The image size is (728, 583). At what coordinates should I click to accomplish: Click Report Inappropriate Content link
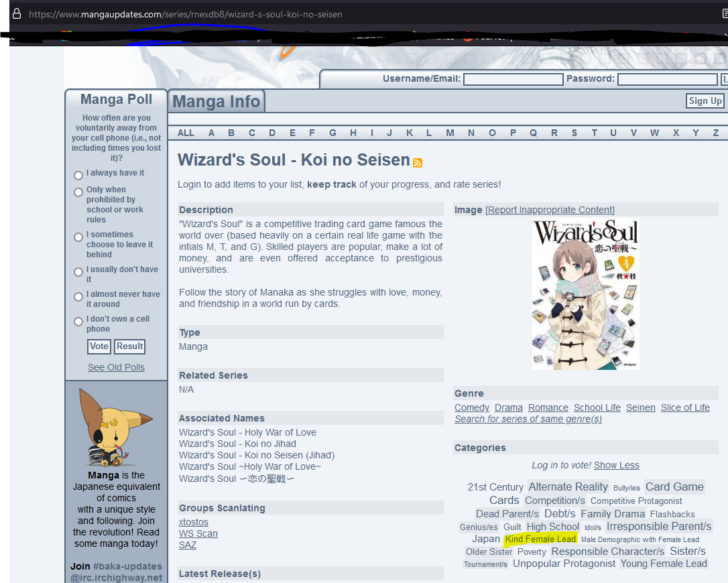(x=550, y=210)
